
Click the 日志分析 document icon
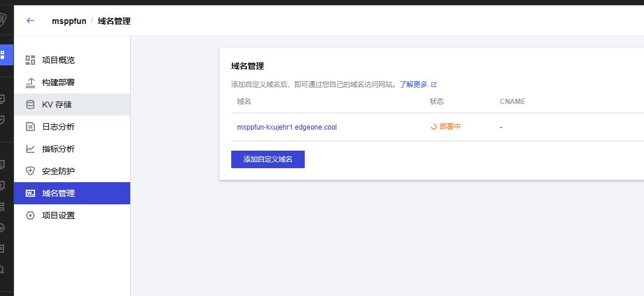pyautogui.click(x=30, y=127)
